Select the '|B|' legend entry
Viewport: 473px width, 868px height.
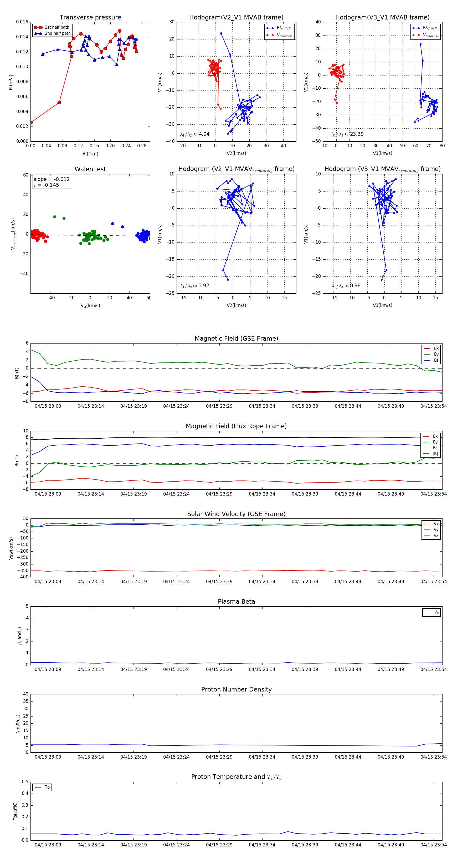click(x=431, y=454)
